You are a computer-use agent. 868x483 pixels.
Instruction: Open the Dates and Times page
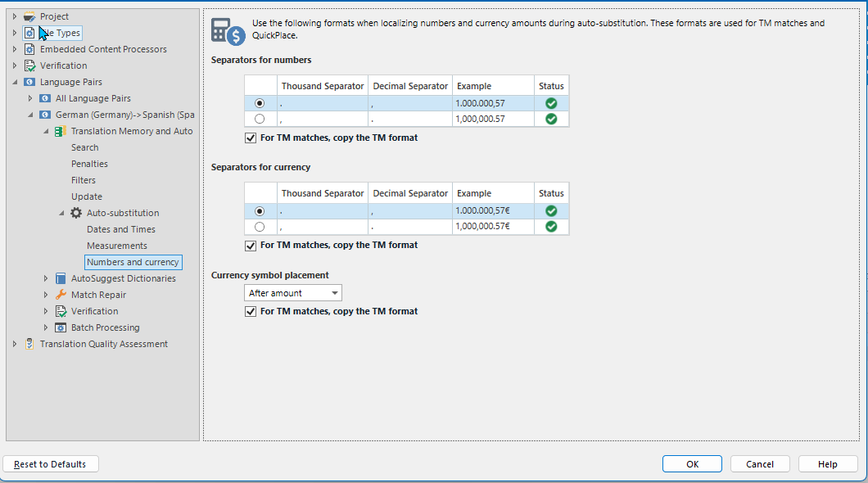(121, 229)
